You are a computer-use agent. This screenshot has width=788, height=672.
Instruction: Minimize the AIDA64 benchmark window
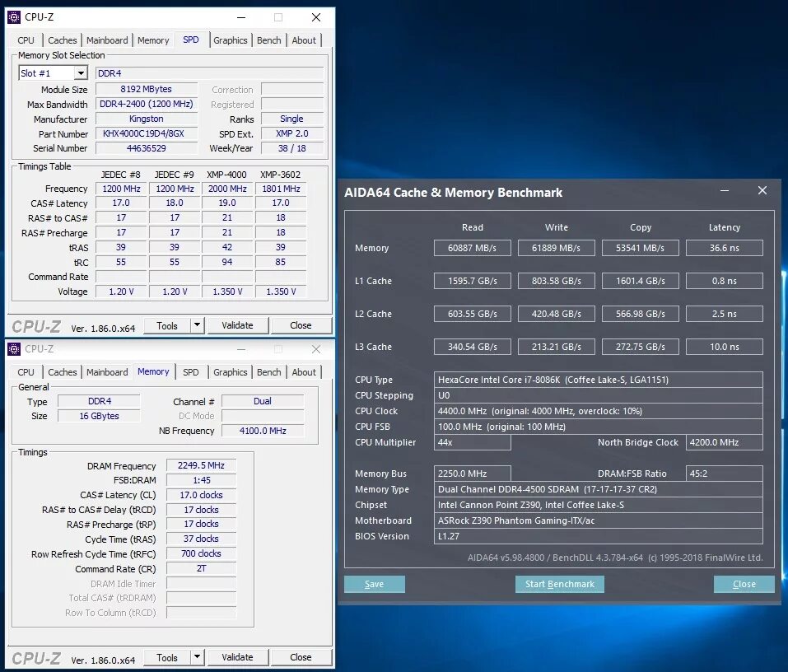(x=725, y=190)
